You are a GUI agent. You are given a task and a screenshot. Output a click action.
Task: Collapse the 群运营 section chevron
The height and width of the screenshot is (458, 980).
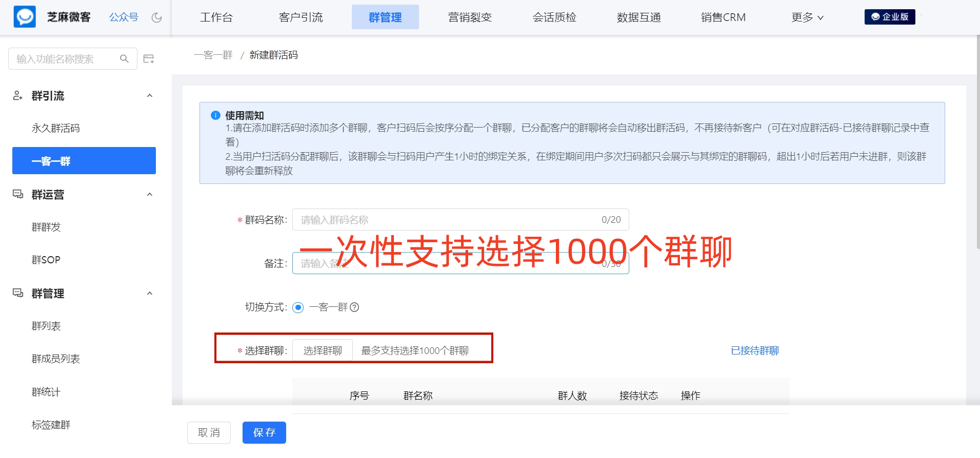(150, 194)
